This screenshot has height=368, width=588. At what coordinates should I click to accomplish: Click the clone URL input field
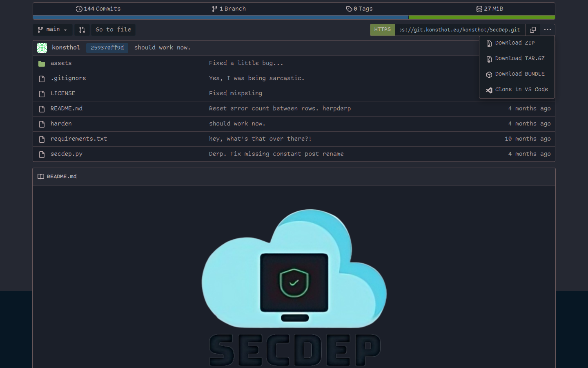[x=460, y=30]
